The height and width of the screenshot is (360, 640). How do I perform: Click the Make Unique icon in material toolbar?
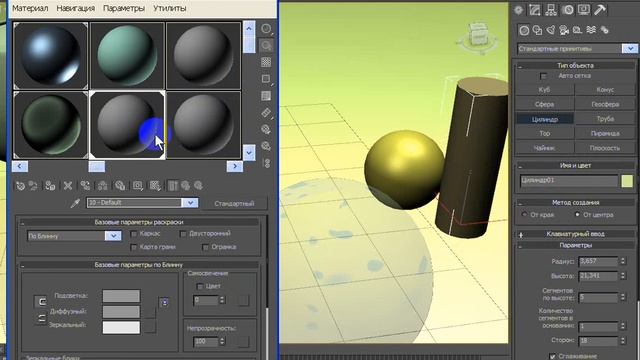(x=102, y=186)
